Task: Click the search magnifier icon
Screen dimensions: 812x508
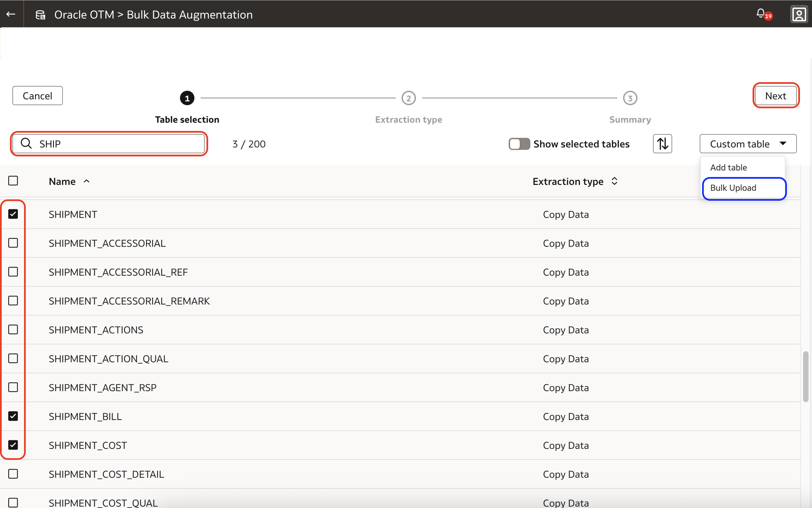Action: [x=26, y=143]
